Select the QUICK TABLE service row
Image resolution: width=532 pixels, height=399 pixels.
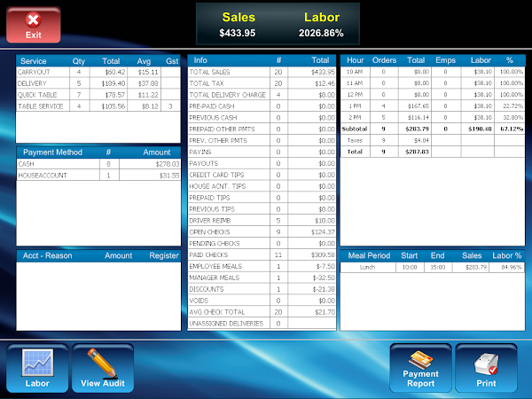[x=98, y=95]
